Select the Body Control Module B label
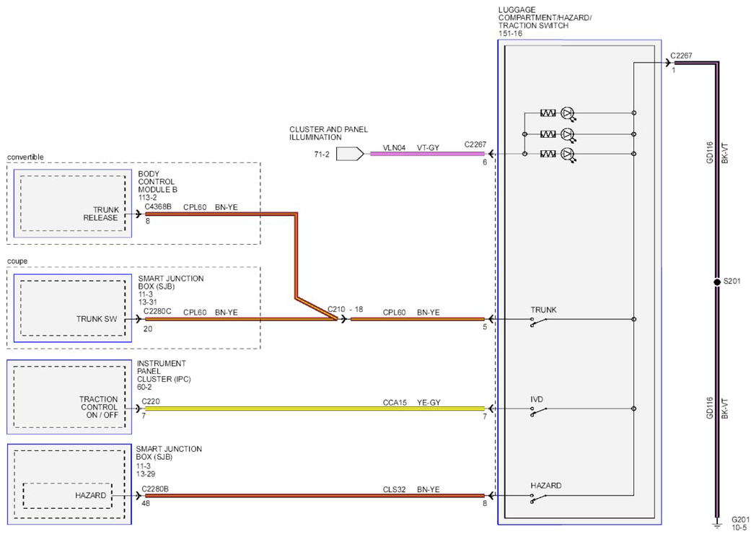This screenshot has height=537, width=756. [x=157, y=181]
